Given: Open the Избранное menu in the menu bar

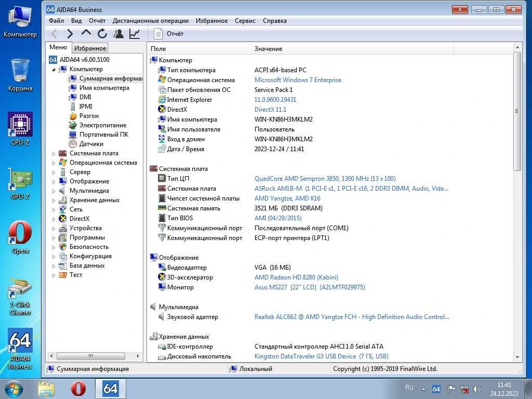Looking at the screenshot, I should (x=212, y=21).
